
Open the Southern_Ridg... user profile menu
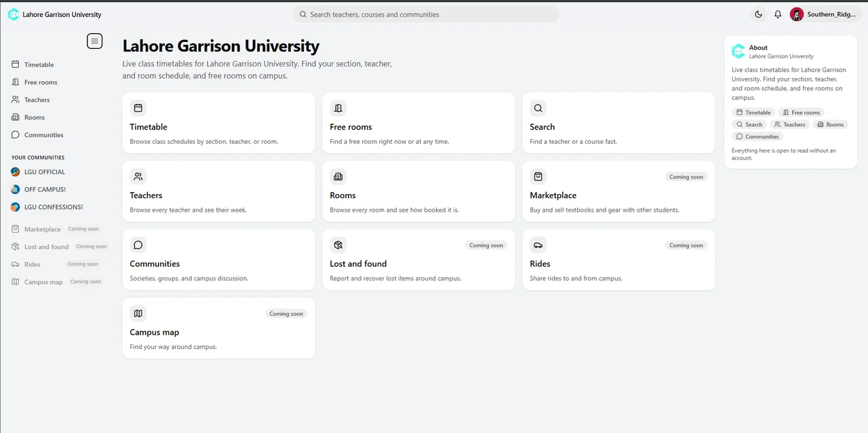coord(824,14)
